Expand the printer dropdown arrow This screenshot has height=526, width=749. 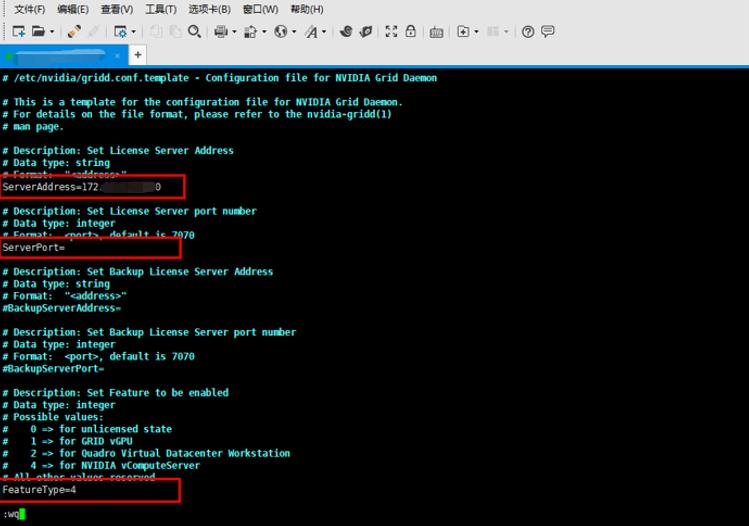tap(234, 32)
